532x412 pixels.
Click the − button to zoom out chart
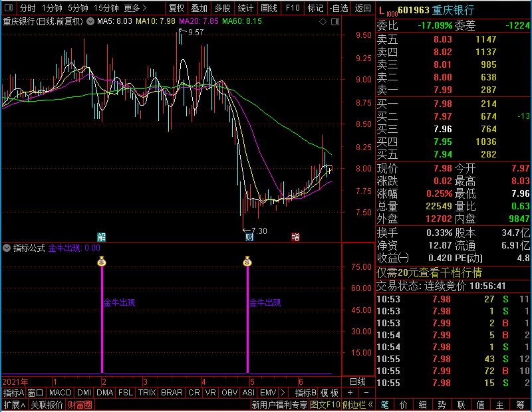tap(366, 393)
